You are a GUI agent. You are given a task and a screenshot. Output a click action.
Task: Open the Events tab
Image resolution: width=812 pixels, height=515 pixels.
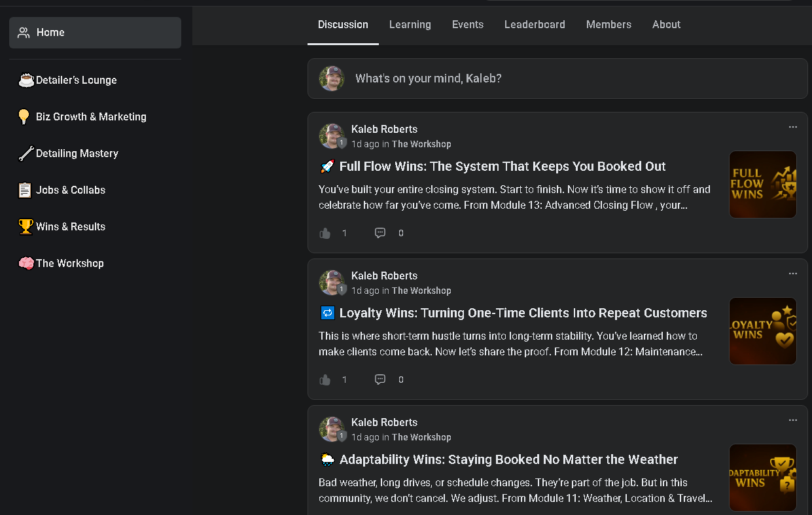(468, 24)
